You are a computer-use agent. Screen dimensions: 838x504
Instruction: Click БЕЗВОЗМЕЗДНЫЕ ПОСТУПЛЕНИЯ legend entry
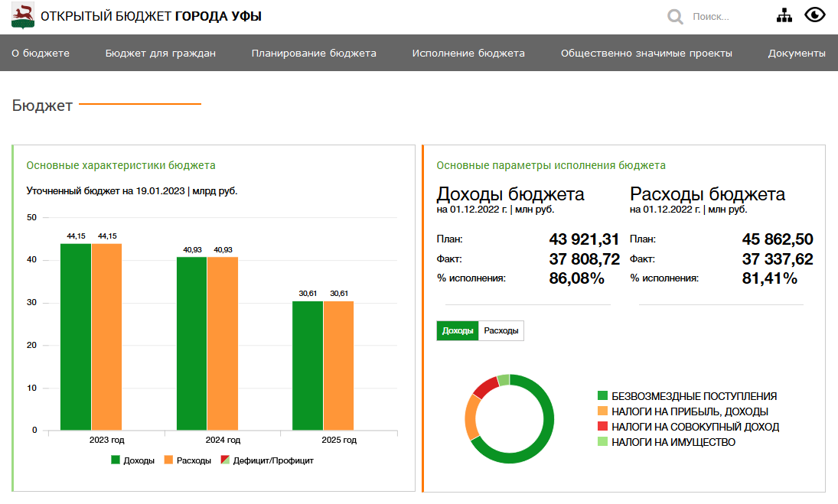686,396
